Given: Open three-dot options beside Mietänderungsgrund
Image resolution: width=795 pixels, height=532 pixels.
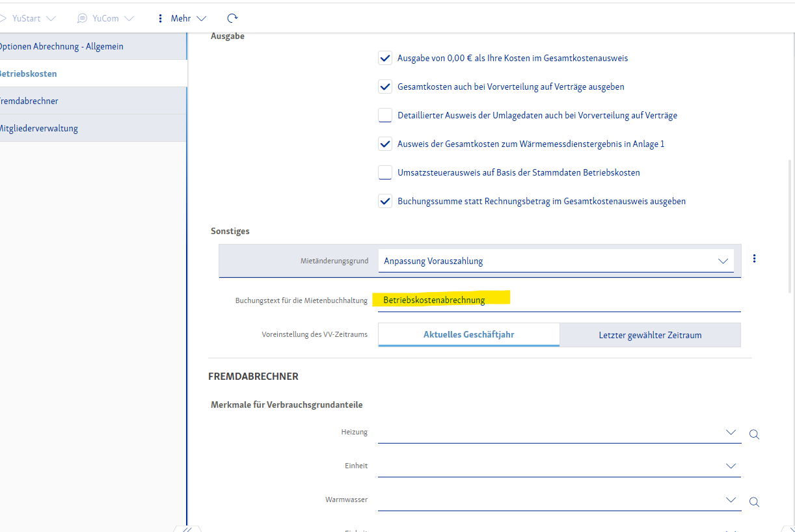Looking at the screenshot, I should (754, 259).
